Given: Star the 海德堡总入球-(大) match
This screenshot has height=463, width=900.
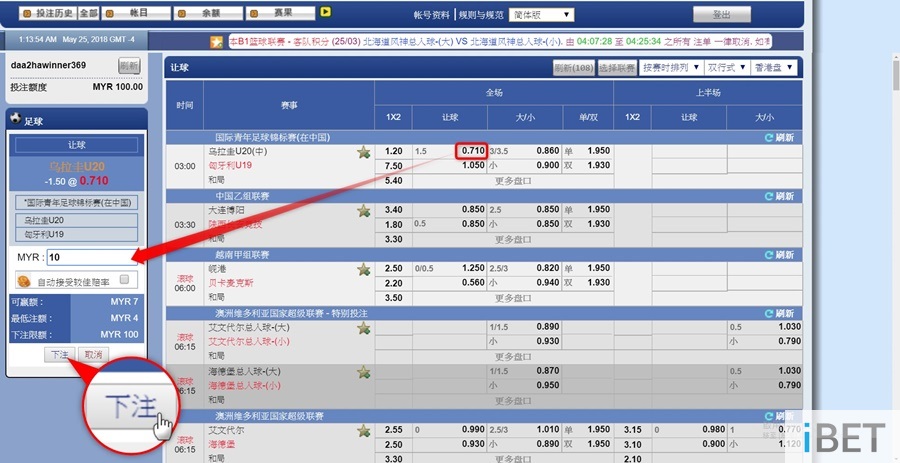Looking at the screenshot, I should coord(363,372).
